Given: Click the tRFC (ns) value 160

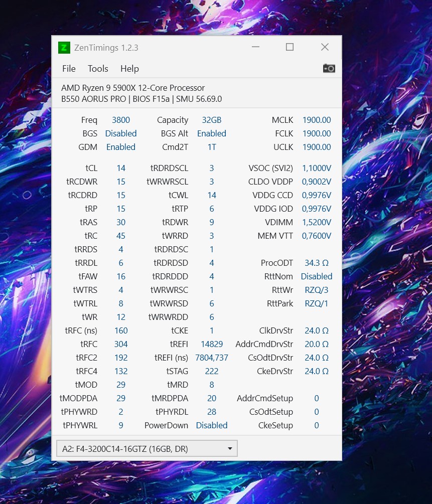Looking at the screenshot, I should 121,330.
